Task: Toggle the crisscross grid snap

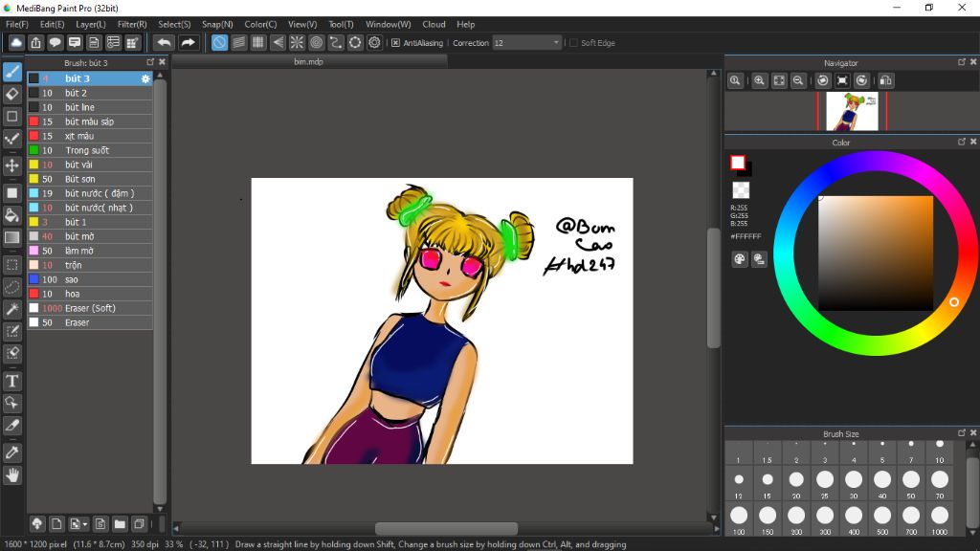Action: pyautogui.click(x=258, y=42)
